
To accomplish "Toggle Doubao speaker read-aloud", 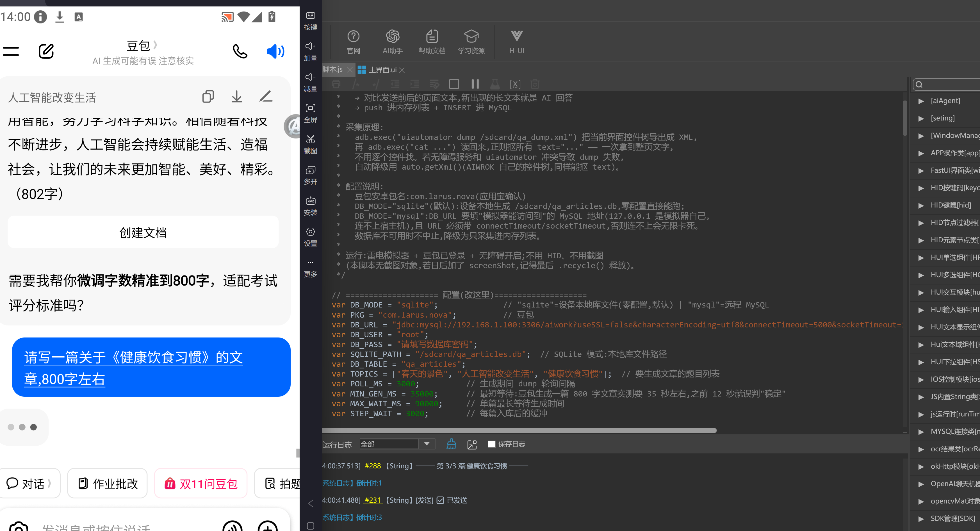I will click(275, 51).
